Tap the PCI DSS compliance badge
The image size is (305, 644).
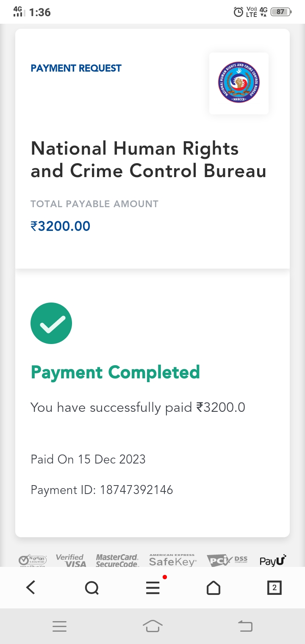tap(227, 561)
